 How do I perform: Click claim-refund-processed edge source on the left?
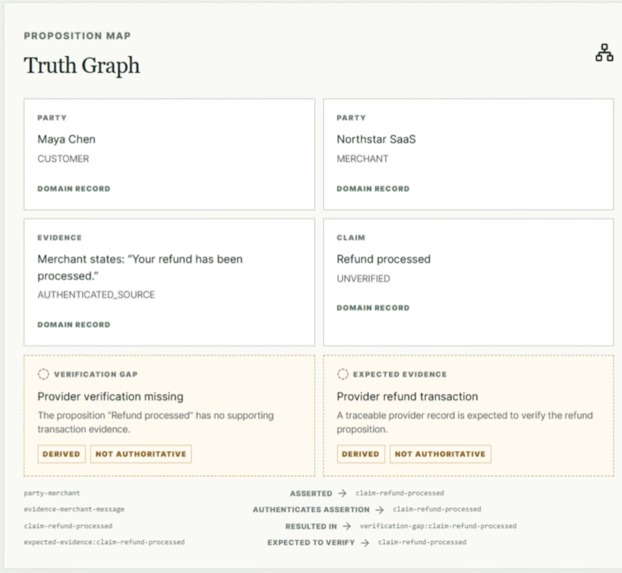point(68,526)
